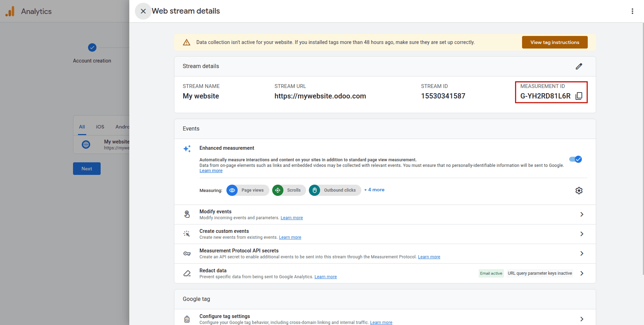Open Learn more link for Redact data
The height and width of the screenshot is (325, 644).
[x=326, y=277]
